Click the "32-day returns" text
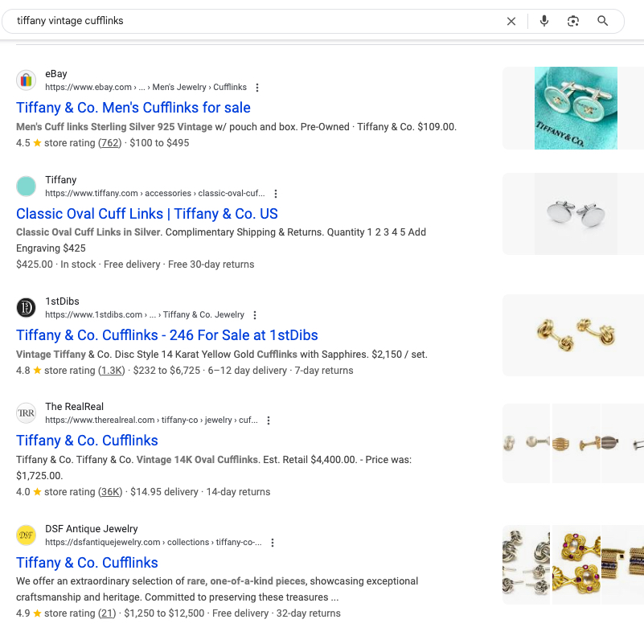 [309, 613]
